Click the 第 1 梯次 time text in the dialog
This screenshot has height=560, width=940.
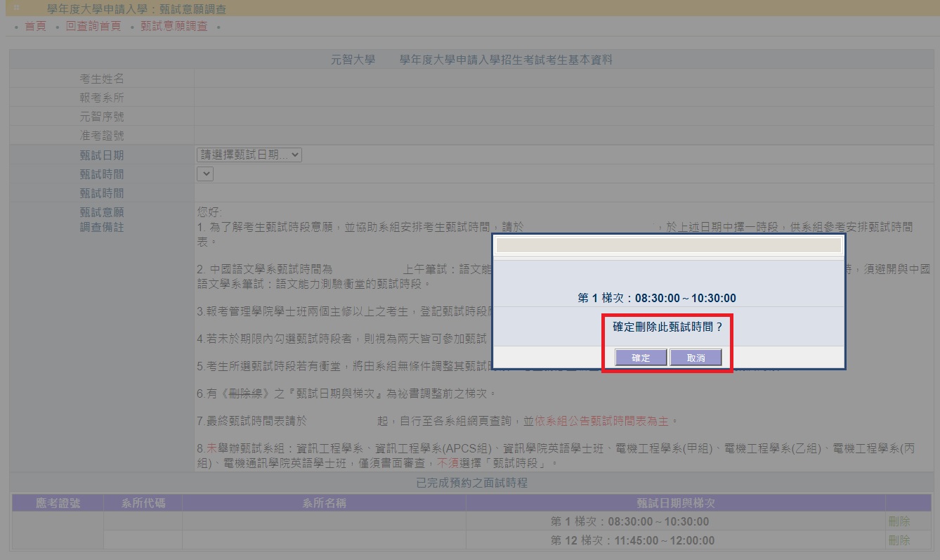656,298
